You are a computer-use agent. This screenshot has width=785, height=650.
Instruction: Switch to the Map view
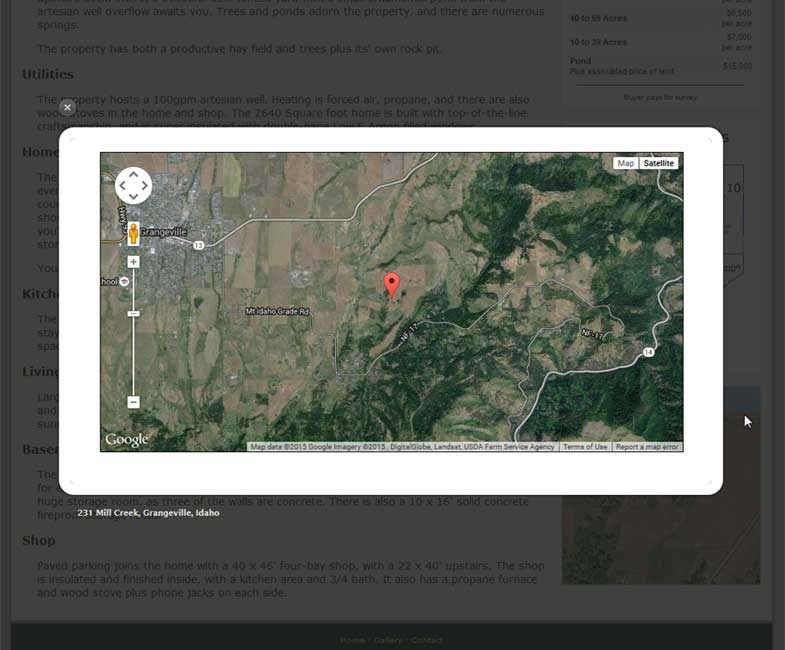(x=625, y=163)
